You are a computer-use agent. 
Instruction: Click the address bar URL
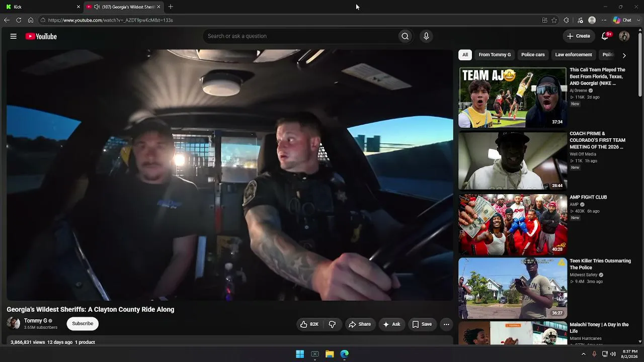coord(111,20)
